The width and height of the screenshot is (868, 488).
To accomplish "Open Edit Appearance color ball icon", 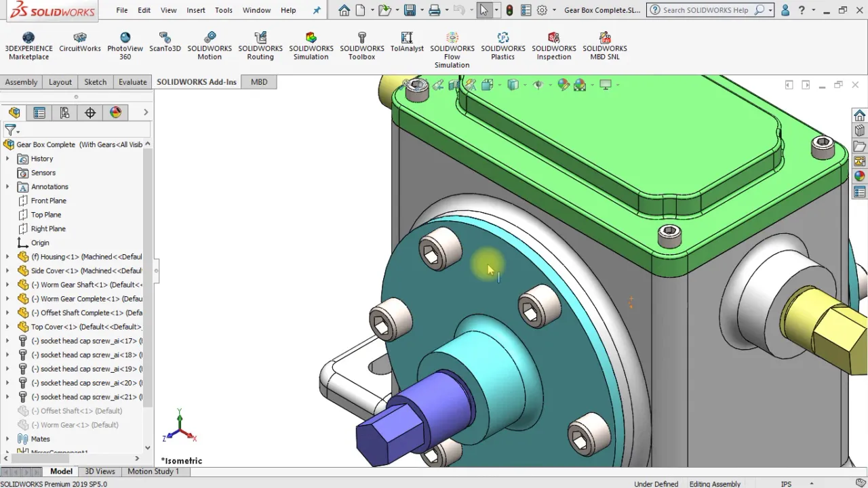I will (x=563, y=85).
